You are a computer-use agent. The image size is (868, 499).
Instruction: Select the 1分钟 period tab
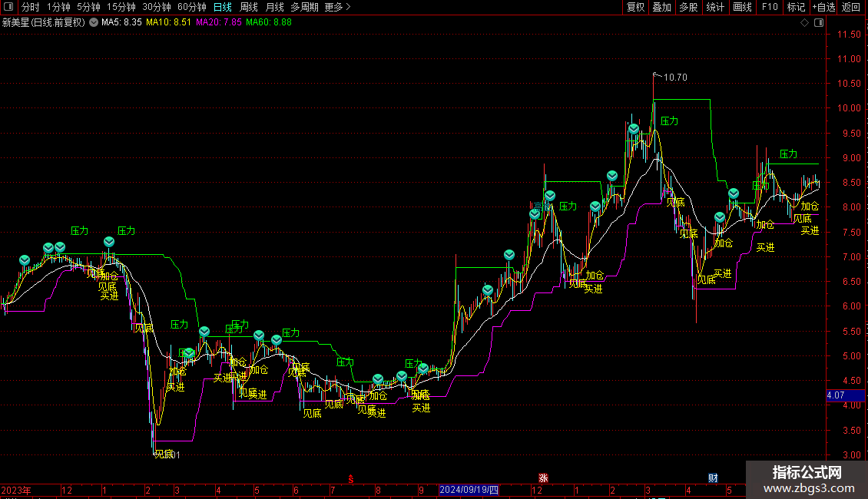tap(58, 7)
